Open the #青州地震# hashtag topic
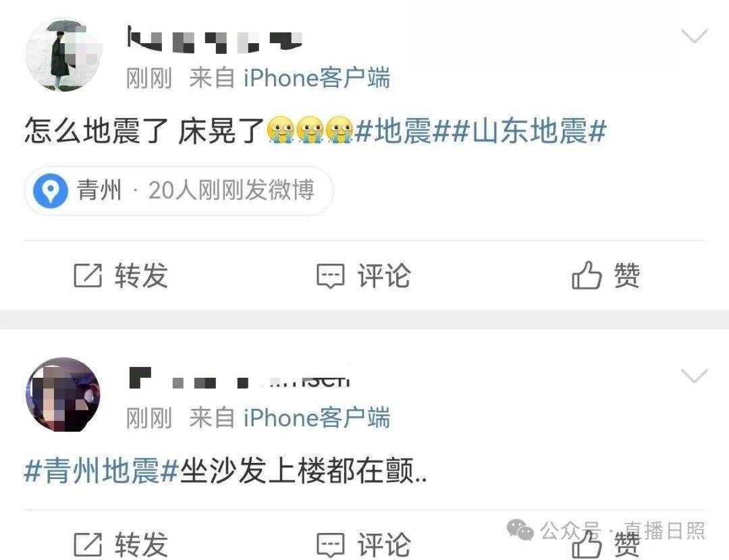 pyautogui.click(x=101, y=471)
